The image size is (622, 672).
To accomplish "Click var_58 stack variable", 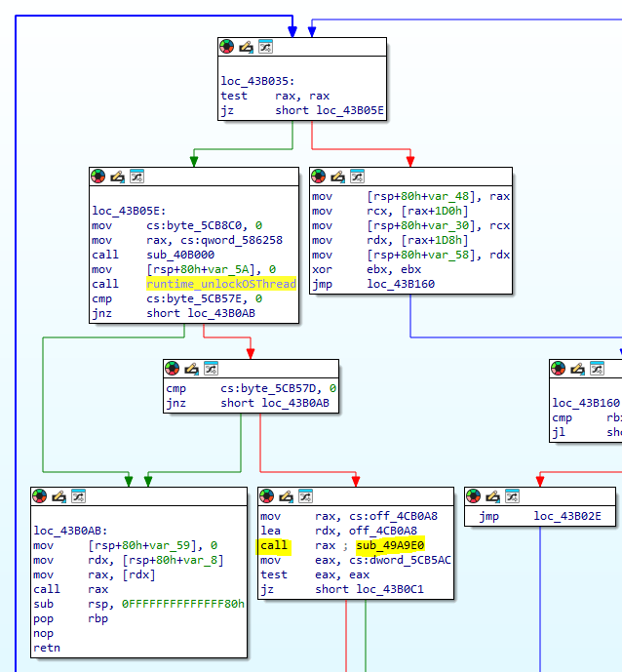I will (x=449, y=255).
